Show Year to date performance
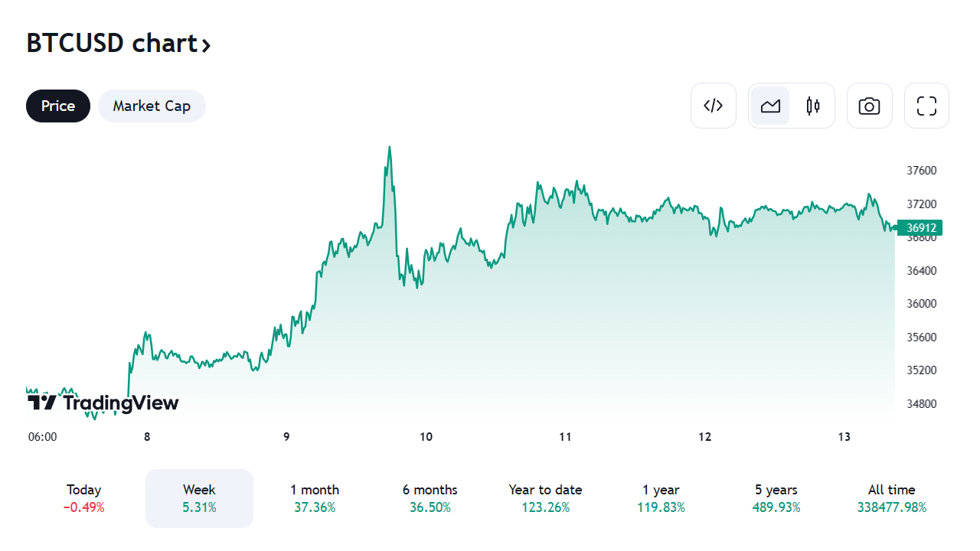The image size is (980, 551). click(x=545, y=497)
